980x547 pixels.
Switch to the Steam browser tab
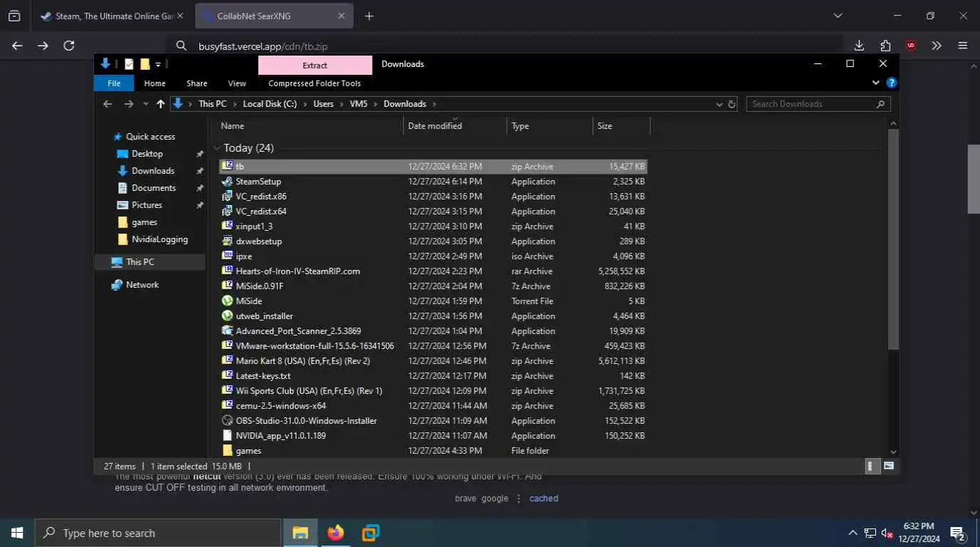112,16
